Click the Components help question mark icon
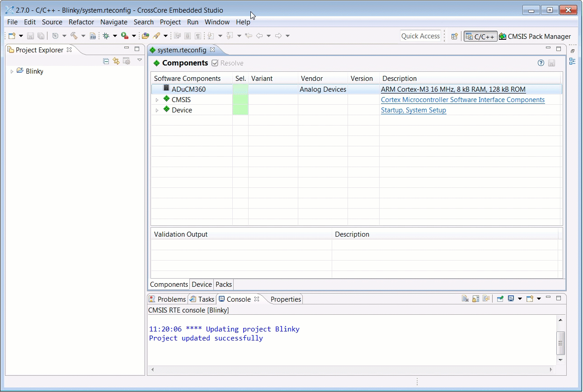 coord(541,63)
